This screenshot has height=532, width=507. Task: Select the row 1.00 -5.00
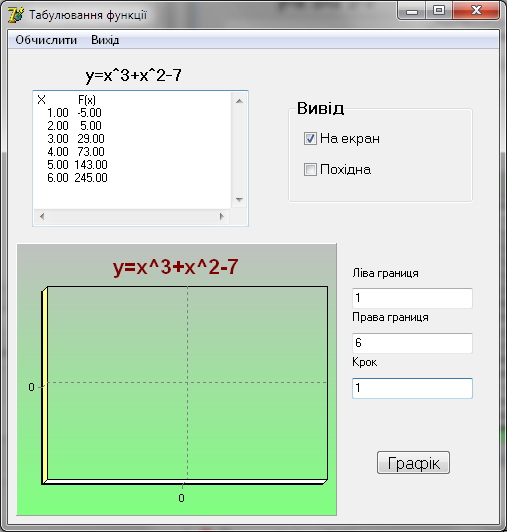(74, 113)
